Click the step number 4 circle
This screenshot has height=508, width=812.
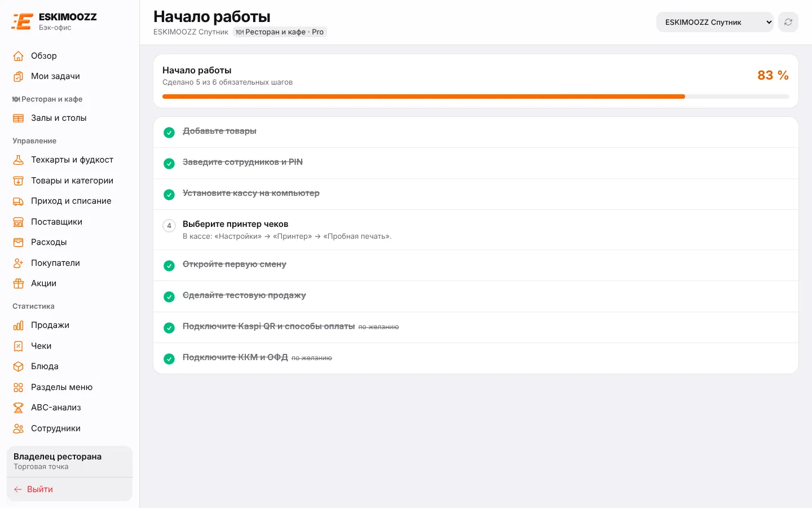[x=169, y=226]
